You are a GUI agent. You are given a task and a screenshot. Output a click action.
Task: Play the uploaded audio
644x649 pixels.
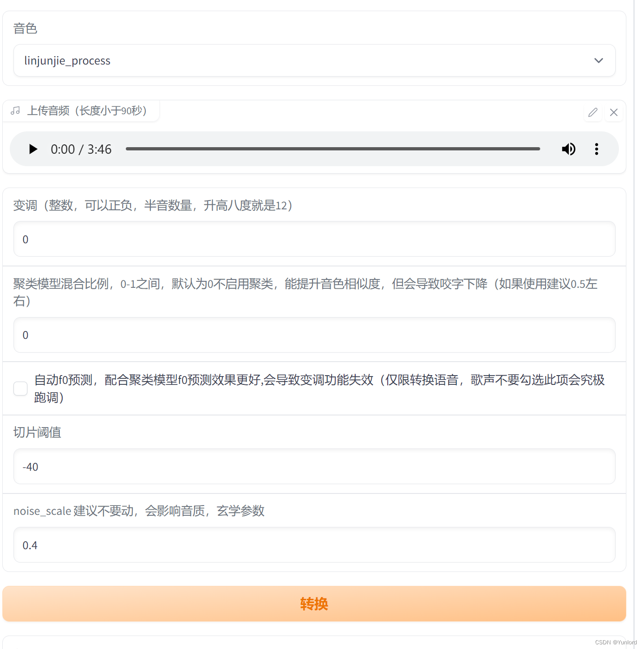pos(33,149)
